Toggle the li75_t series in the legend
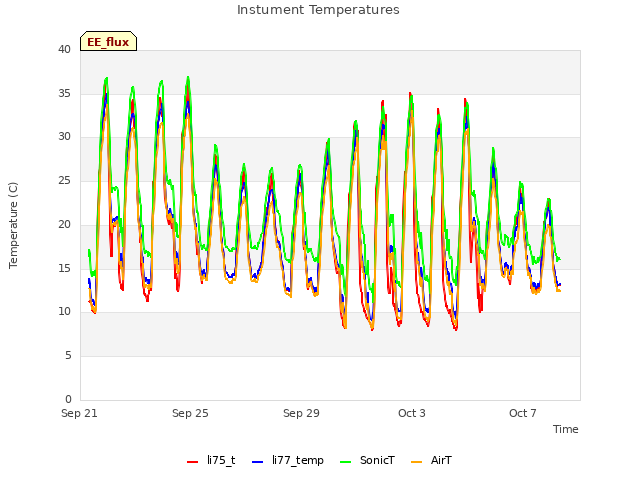 point(211,460)
